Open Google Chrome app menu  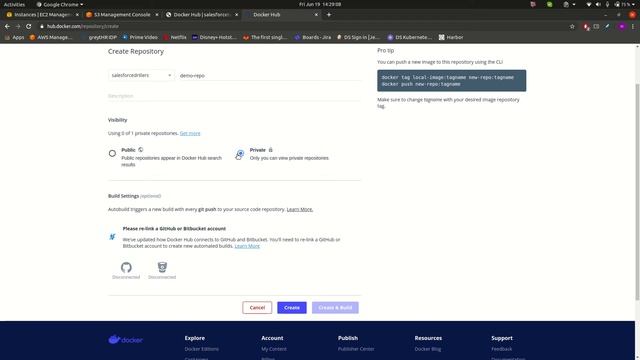pos(60,4)
